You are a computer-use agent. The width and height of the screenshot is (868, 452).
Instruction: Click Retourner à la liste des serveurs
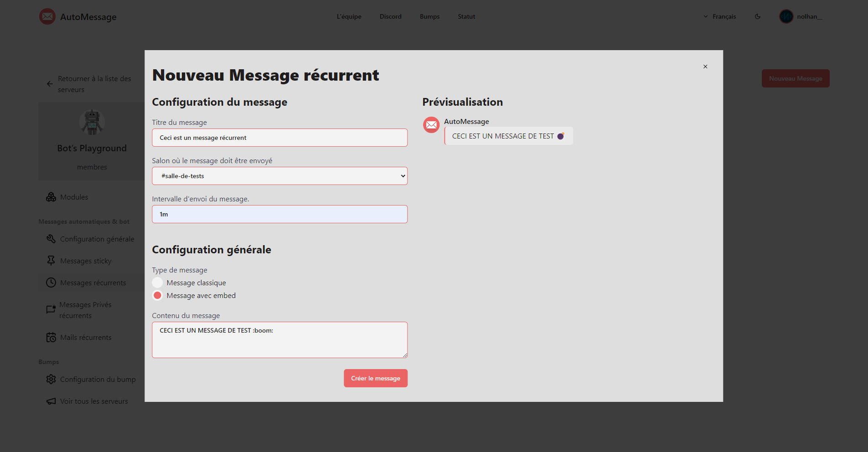[94, 84]
